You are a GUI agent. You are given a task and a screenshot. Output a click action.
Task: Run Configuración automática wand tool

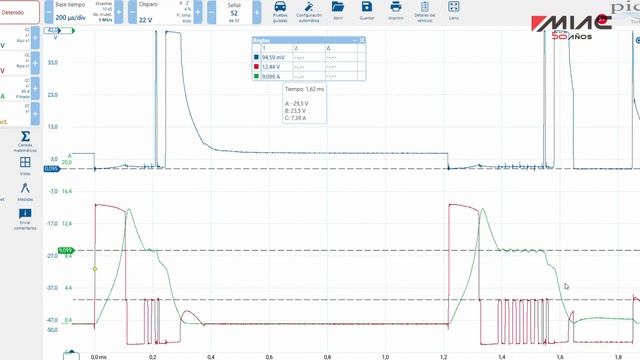[309, 11]
